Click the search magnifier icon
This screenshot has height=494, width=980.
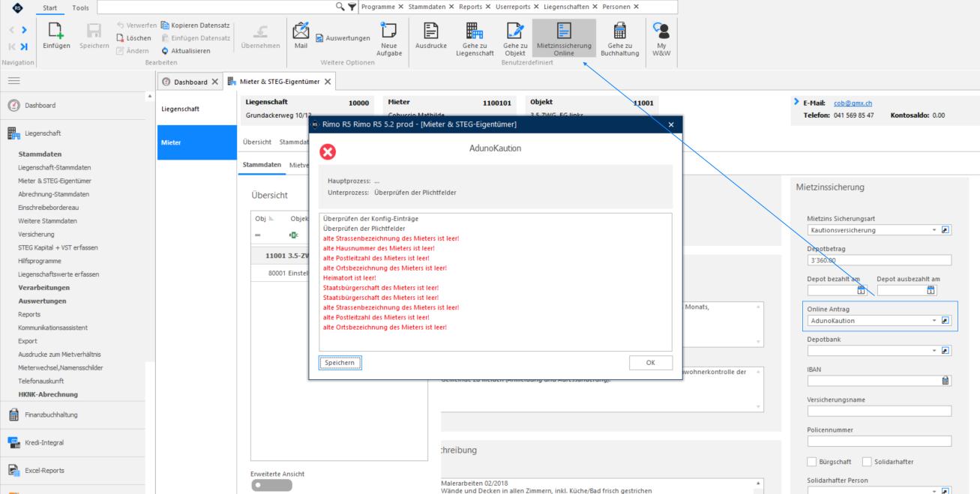point(340,7)
